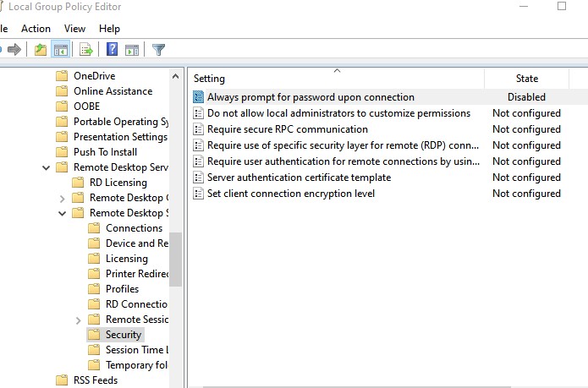Viewport: 588px width, 388px height.
Task: Select the Security folder in the tree
Action: 123,335
